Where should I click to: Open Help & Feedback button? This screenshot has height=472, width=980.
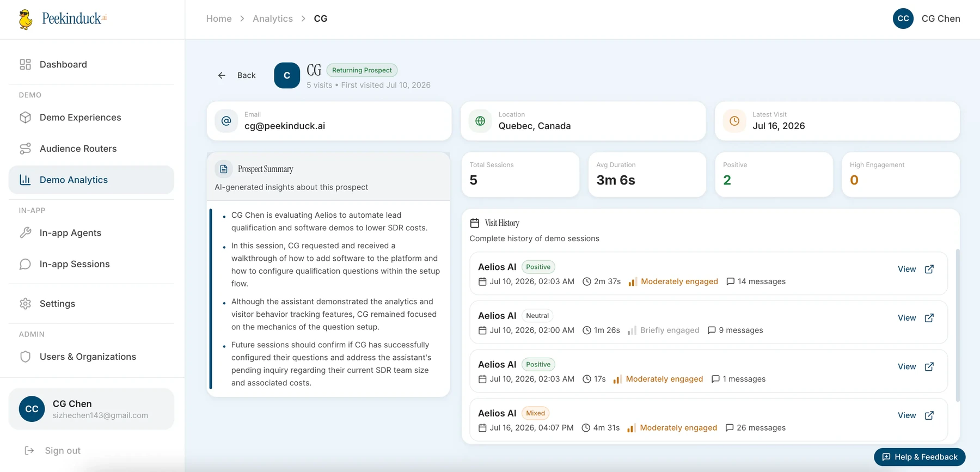920,457
